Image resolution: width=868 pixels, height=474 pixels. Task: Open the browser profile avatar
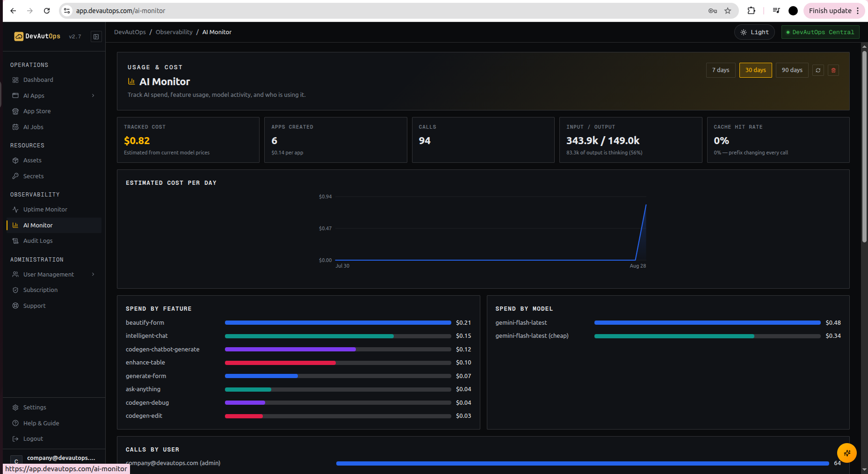pos(793,11)
